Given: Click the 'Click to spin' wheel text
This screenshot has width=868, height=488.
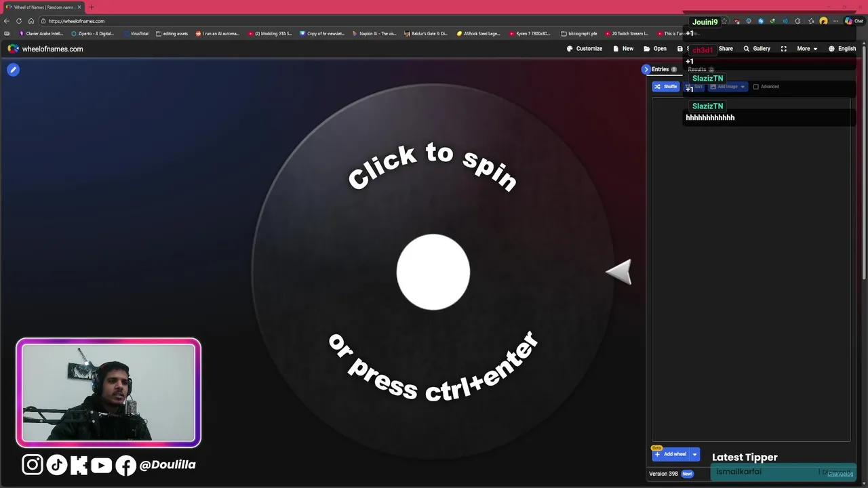Looking at the screenshot, I should pyautogui.click(x=433, y=166).
